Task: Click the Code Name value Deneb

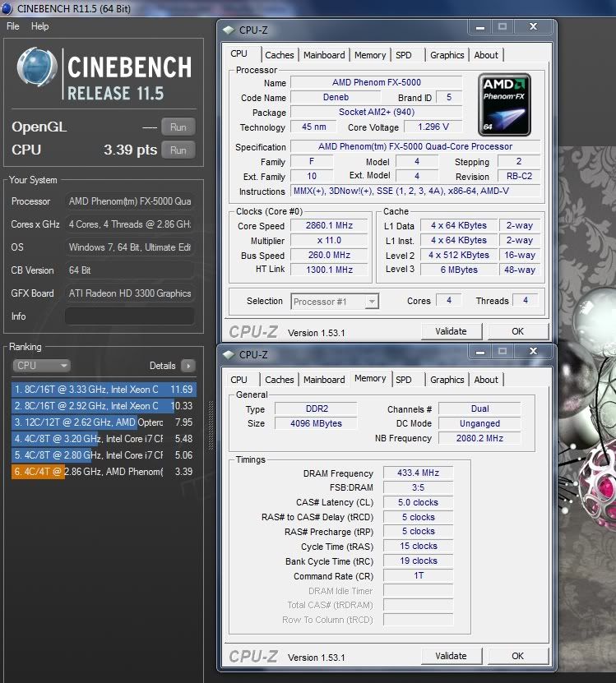Action: (336, 97)
